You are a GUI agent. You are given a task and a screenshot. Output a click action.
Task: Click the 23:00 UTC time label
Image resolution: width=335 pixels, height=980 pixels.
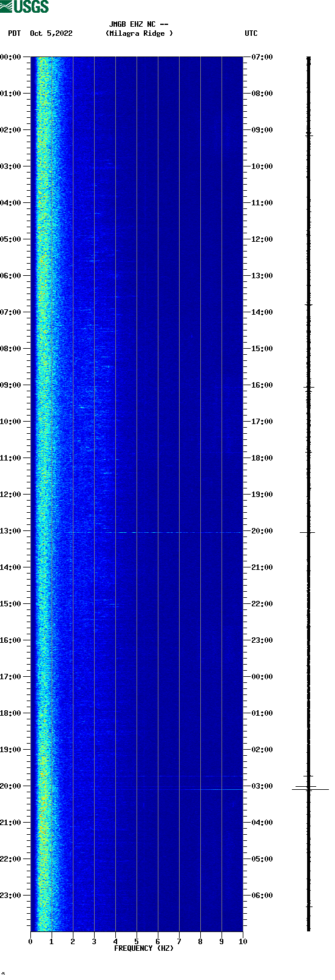click(262, 640)
